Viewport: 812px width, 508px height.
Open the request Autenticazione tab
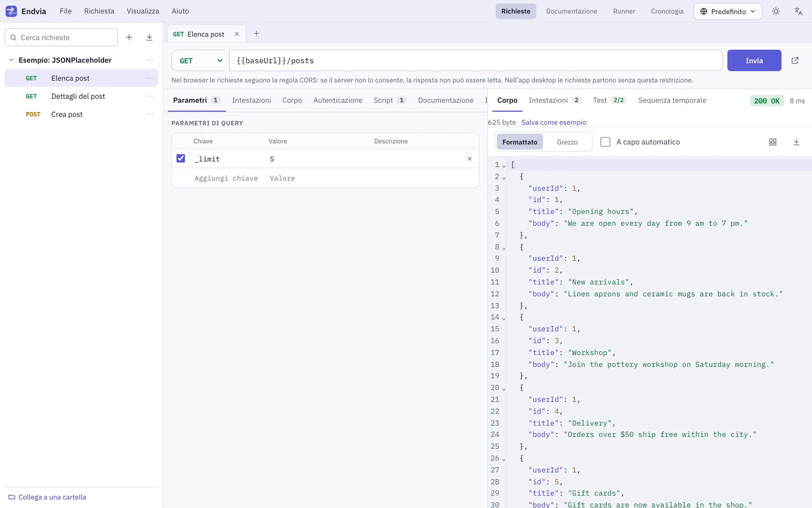pos(337,100)
